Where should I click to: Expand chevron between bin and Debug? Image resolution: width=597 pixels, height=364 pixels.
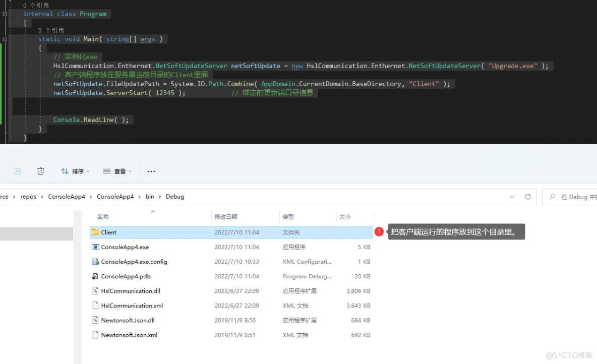[160, 197]
